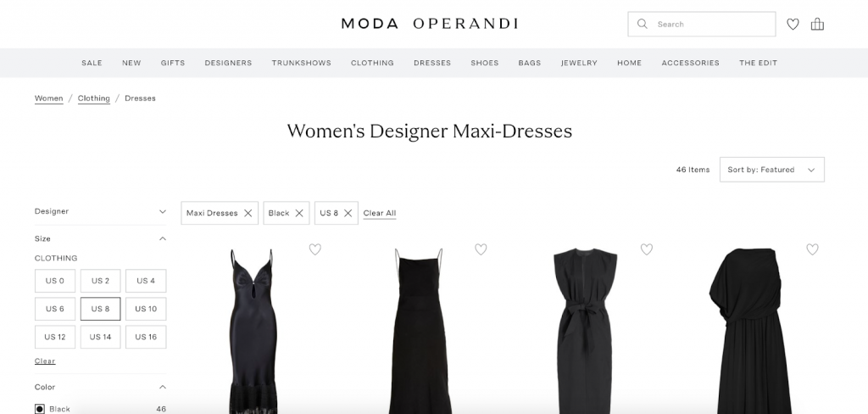The height and width of the screenshot is (414, 868).
Task: Favorite the belted sleeveless dress
Action: (647, 249)
